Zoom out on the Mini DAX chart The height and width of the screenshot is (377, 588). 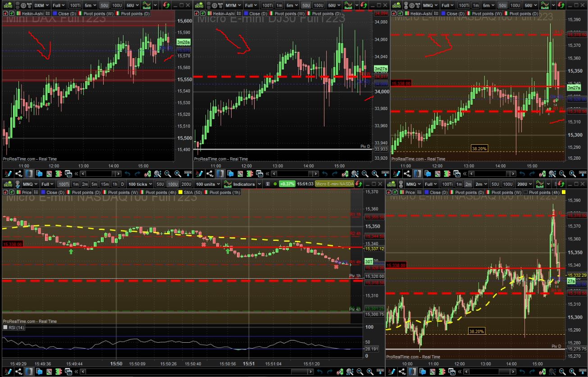point(168,174)
